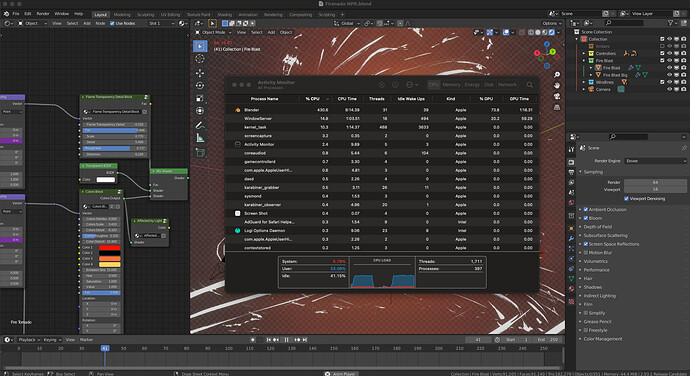The width and height of the screenshot is (690, 376).
Task: Select the Network tab in Activity Monitor
Action: 507,85
